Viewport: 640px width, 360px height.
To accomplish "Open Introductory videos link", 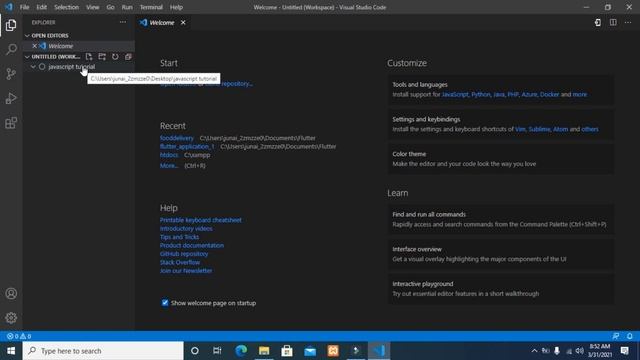I will (x=186, y=229).
